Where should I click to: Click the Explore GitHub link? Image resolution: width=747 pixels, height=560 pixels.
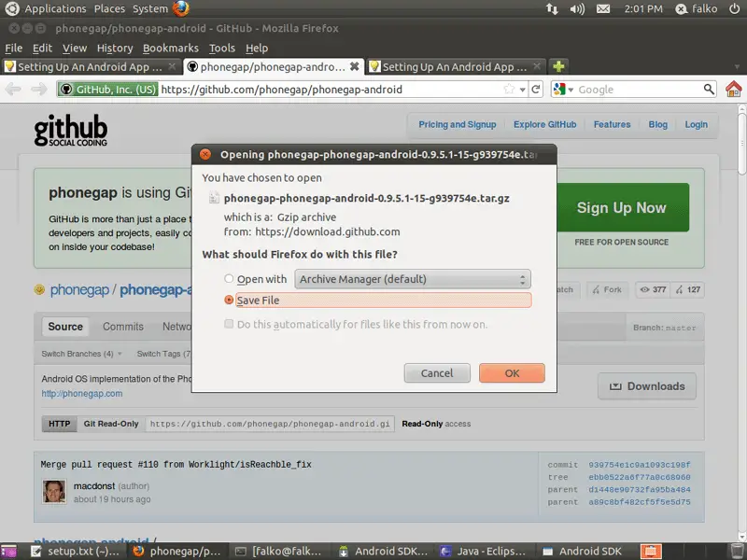pos(545,124)
